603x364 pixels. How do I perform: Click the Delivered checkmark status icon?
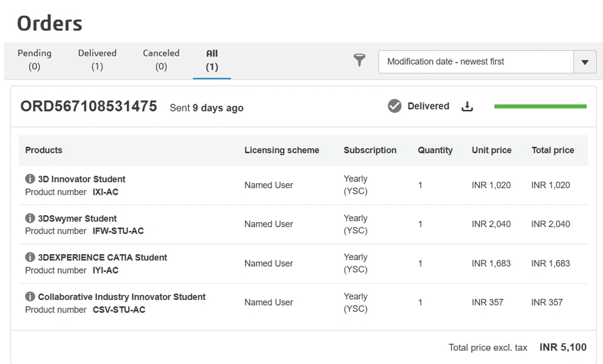pos(394,107)
